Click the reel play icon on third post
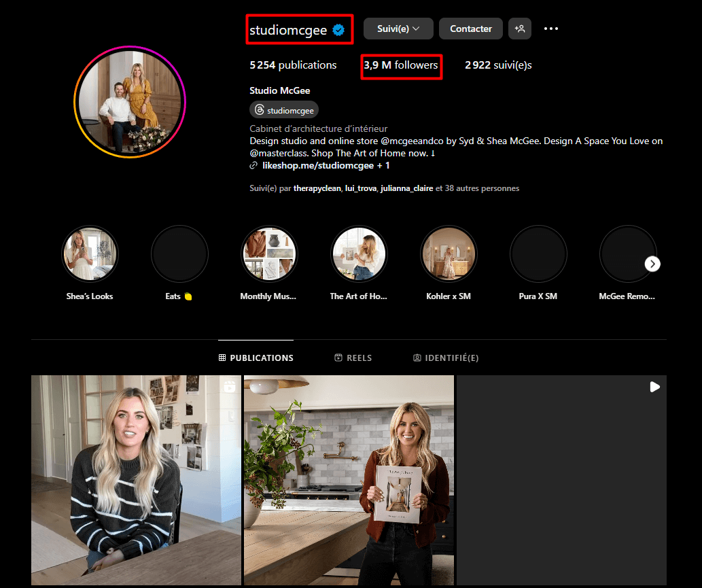Viewport: 702px width, 588px height. pyautogui.click(x=654, y=387)
